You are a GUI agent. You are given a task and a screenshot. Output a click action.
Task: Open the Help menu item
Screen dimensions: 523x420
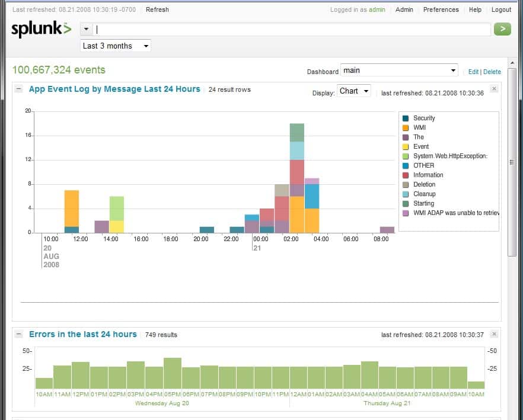pos(476,9)
